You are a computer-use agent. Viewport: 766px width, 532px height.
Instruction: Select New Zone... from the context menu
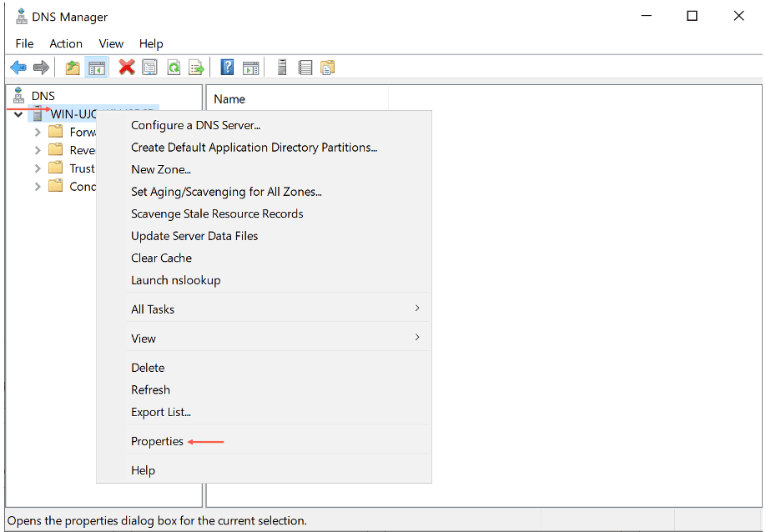161,169
